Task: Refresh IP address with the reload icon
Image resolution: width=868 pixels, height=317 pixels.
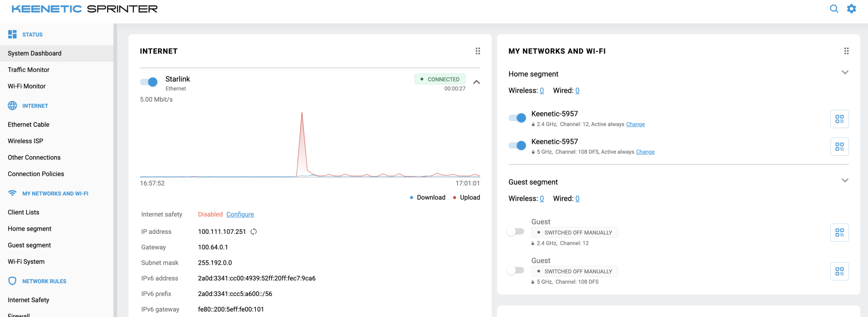Action: (254, 232)
